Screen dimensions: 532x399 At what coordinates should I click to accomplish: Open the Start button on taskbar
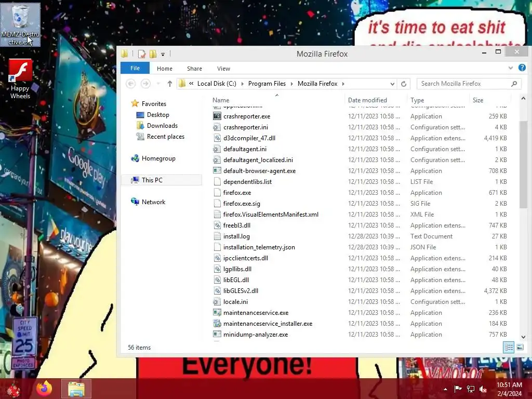13,390
